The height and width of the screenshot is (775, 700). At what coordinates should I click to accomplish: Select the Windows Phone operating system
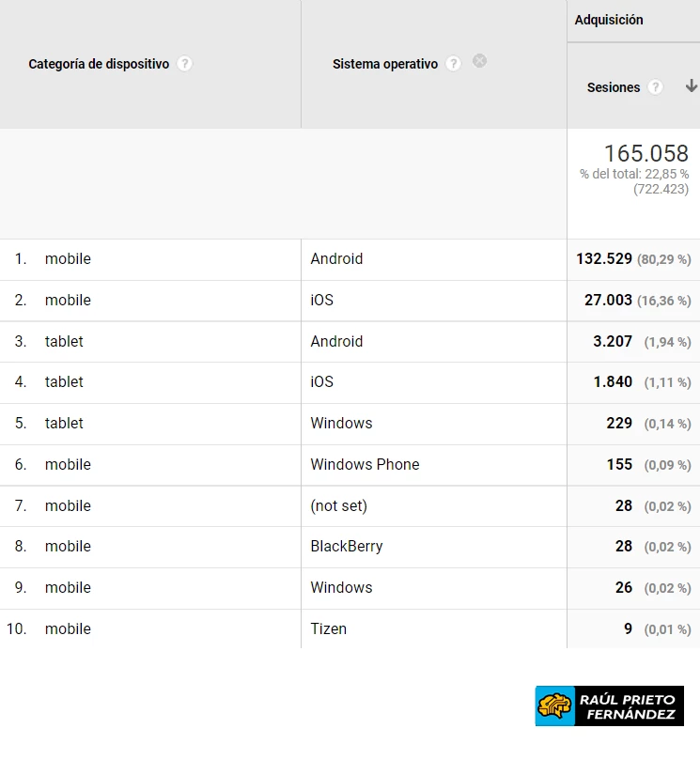[x=365, y=465]
